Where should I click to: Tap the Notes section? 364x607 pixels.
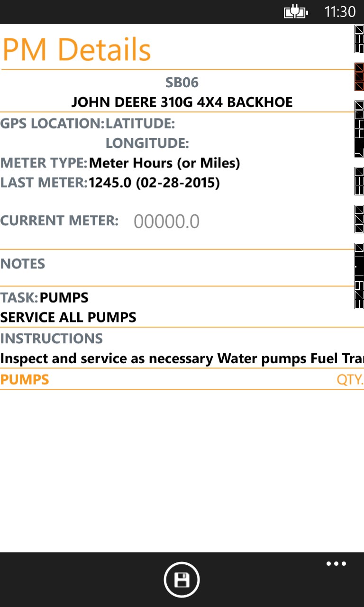pos(23,264)
